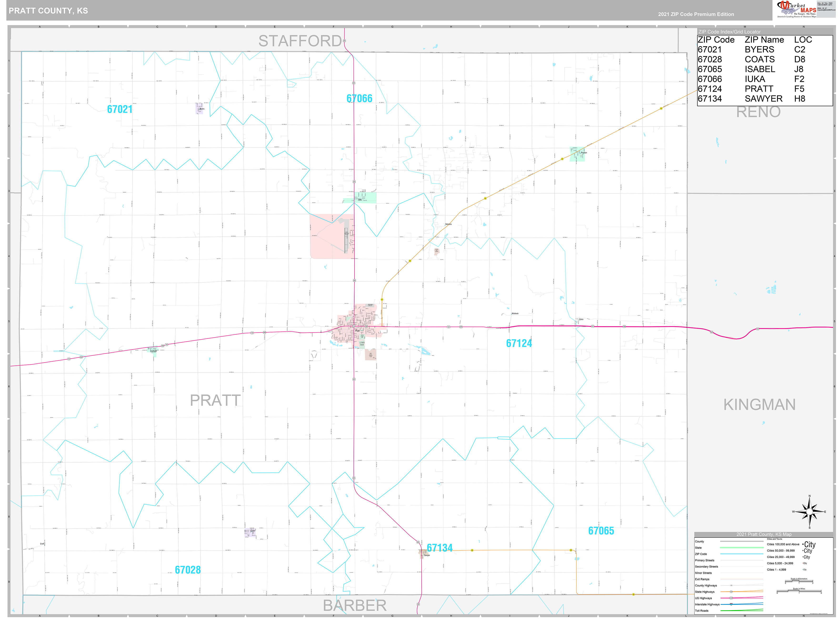Click the D8 location cell in index
This screenshot has height=619, width=840.
[x=800, y=59]
